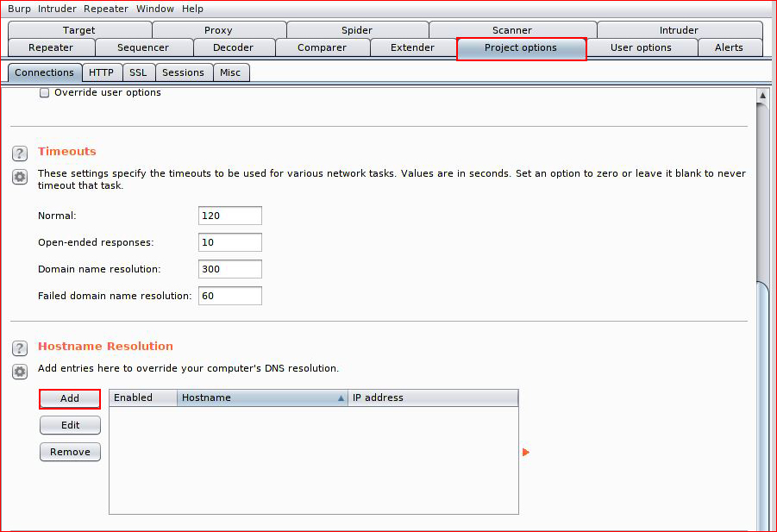Click the Enabled column header
Image resolution: width=777 pixels, height=532 pixels.
point(142,397)
